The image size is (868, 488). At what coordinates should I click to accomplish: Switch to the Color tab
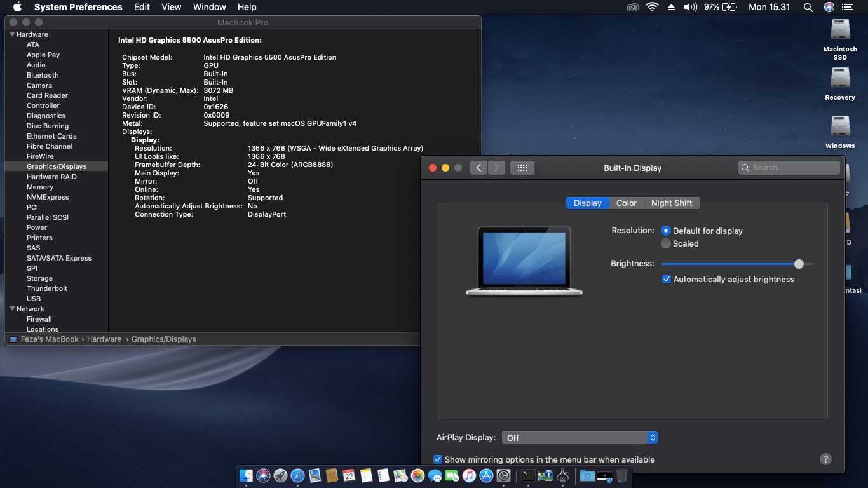[627, 203]
